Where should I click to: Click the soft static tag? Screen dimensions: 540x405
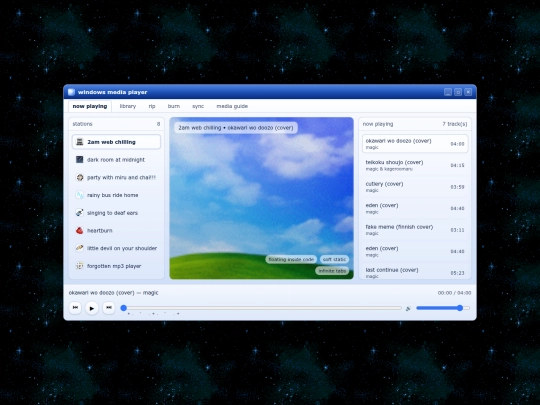click(x=334, y=259)
